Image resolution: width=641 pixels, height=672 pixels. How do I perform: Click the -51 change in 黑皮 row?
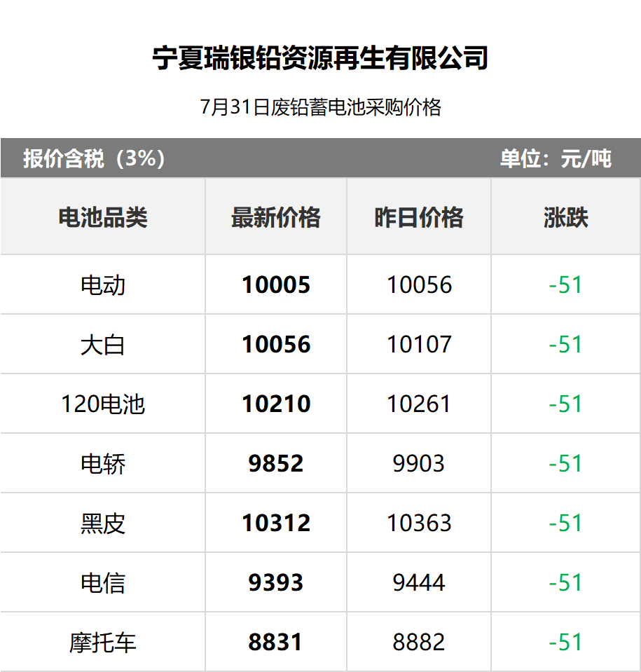coord(565,523)
